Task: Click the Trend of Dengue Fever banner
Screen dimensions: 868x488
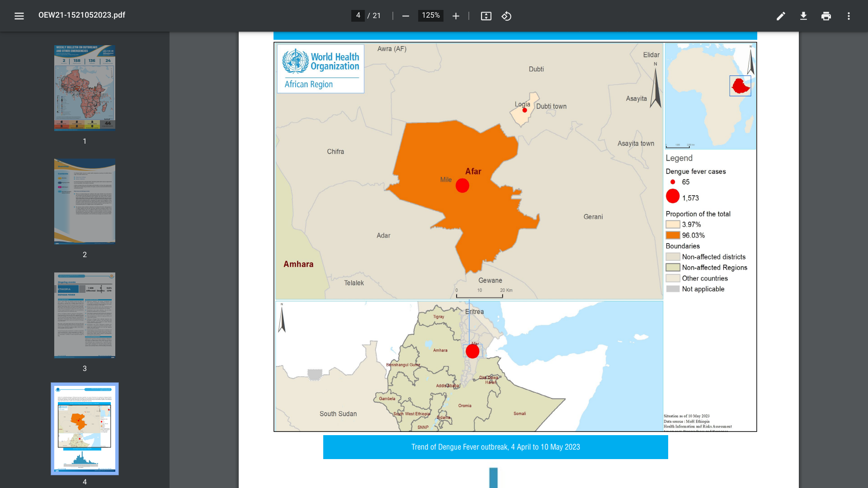Action: pos(495,447)
